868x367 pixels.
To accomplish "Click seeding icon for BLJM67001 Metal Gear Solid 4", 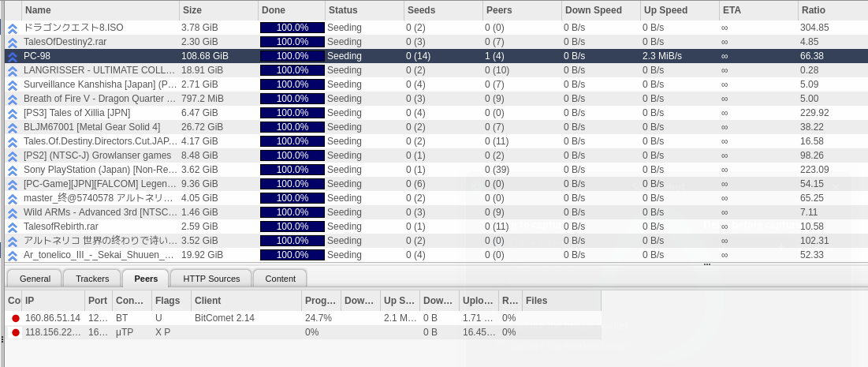I will click(13, 128).
